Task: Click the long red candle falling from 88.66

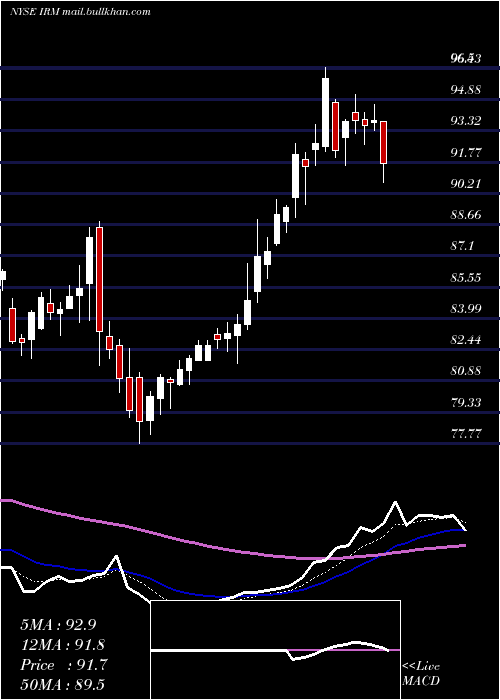Action: coord(99,279)
